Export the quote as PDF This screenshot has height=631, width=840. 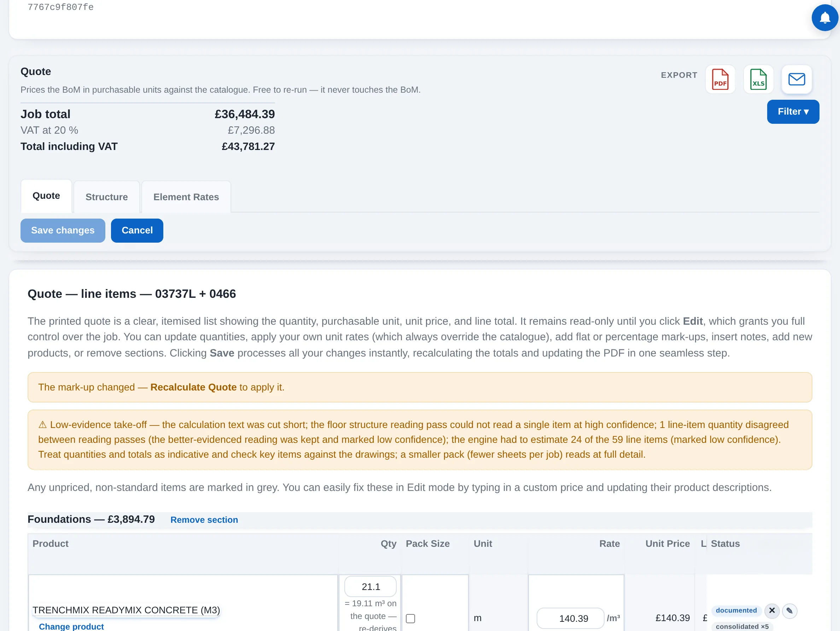click(x=720, y=79)
